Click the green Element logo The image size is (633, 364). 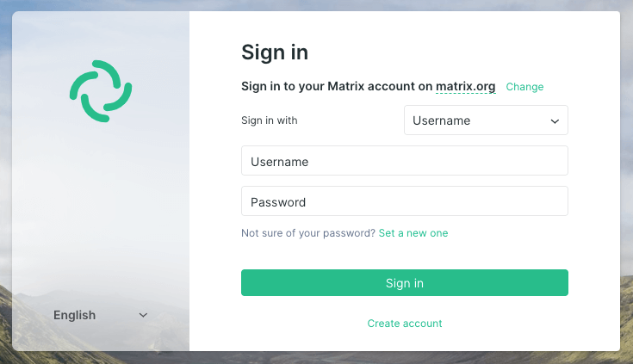point(101,91)
